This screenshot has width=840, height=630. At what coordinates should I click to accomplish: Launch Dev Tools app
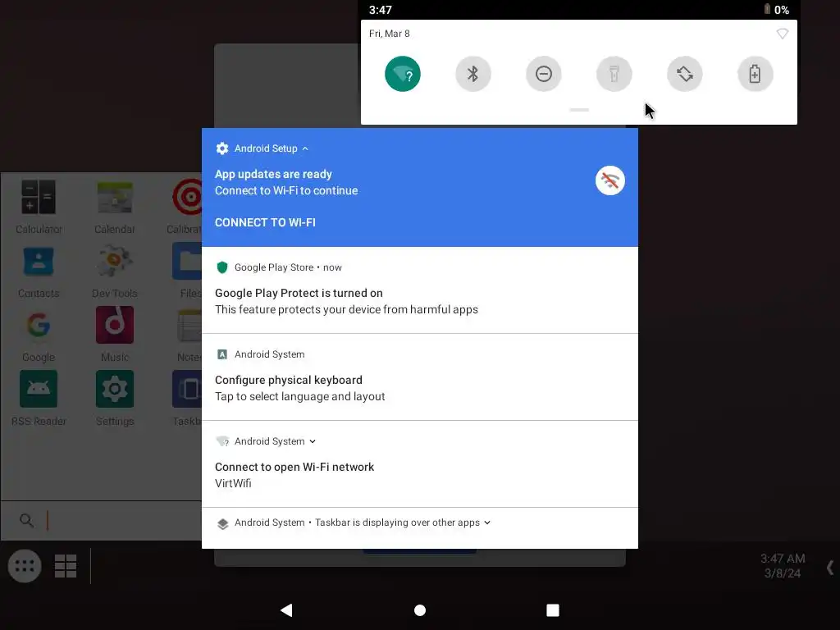tap(115, 271)
